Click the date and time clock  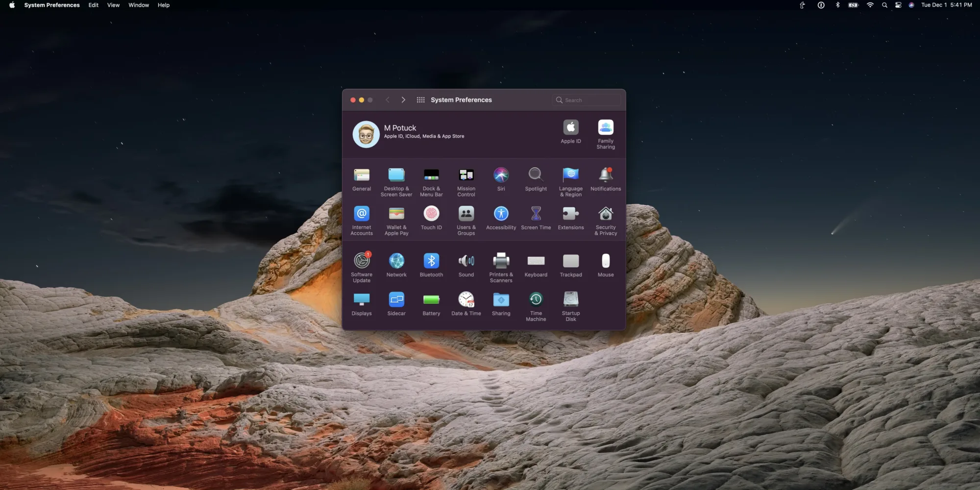point(947,5)
